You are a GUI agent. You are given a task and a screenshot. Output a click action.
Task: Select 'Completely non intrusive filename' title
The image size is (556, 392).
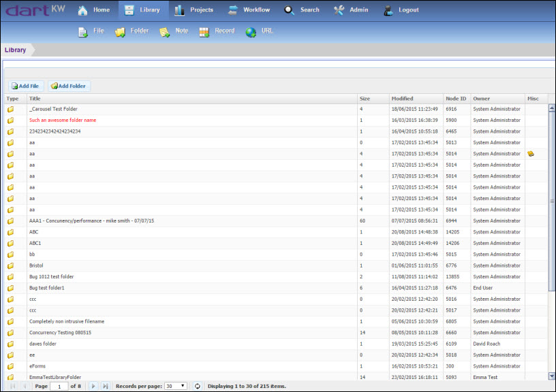67,321
